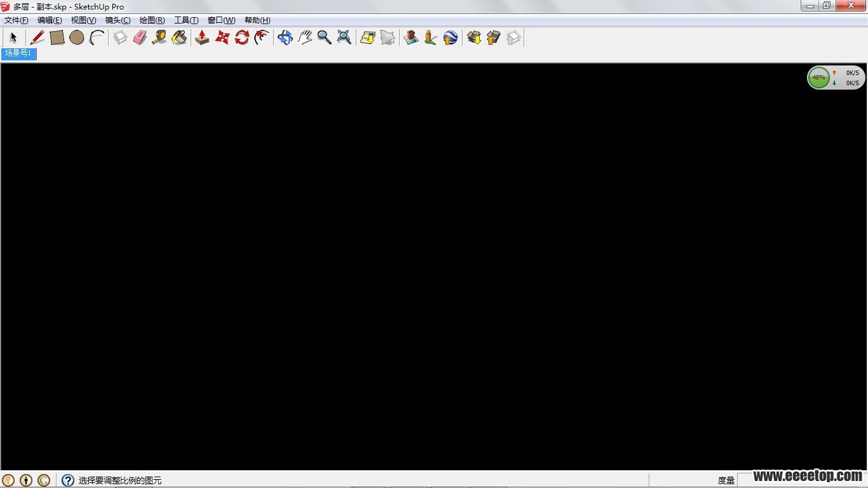This screenshot has height=488, width=868.
Task: Open the Get Models download icon
Action: (473, 37)
